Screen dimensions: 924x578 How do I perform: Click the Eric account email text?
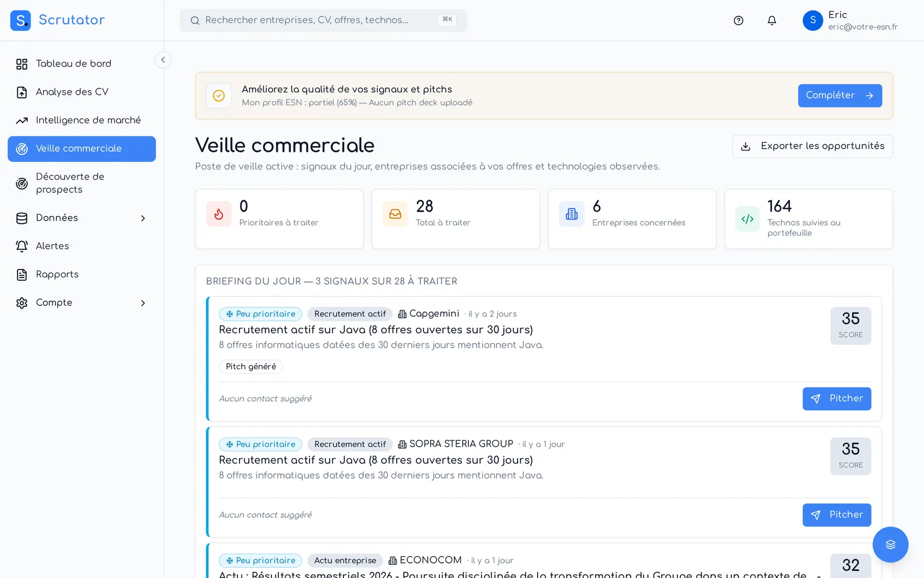863,27
